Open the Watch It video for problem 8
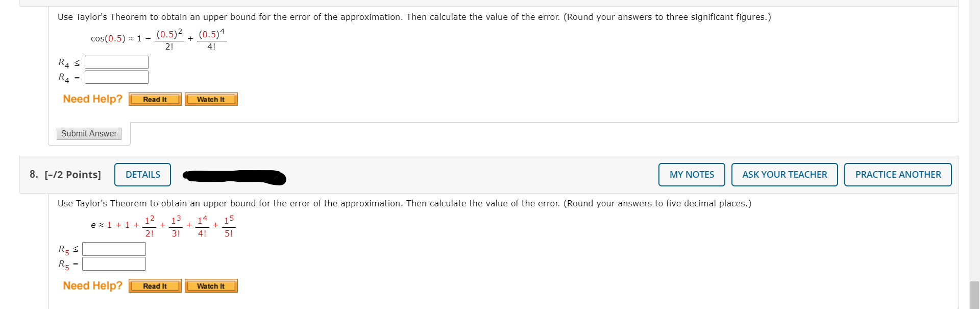Image resolution: width=980 pixels, height=309 pixels. [x=210, y=286]
